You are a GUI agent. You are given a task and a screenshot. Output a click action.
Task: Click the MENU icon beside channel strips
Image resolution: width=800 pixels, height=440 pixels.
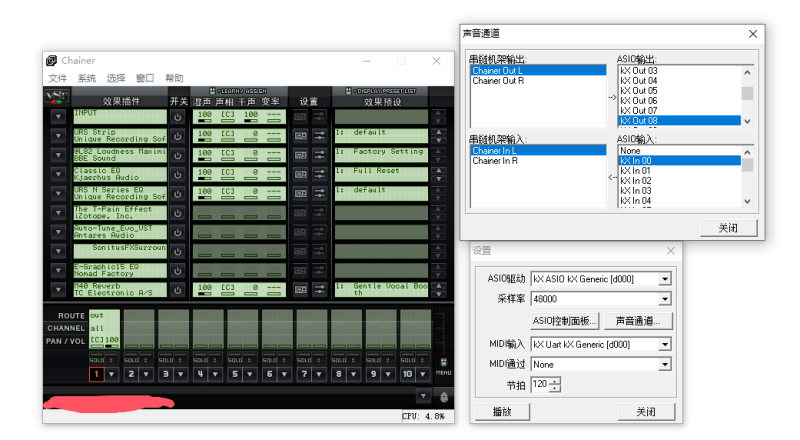pos(443,366)
